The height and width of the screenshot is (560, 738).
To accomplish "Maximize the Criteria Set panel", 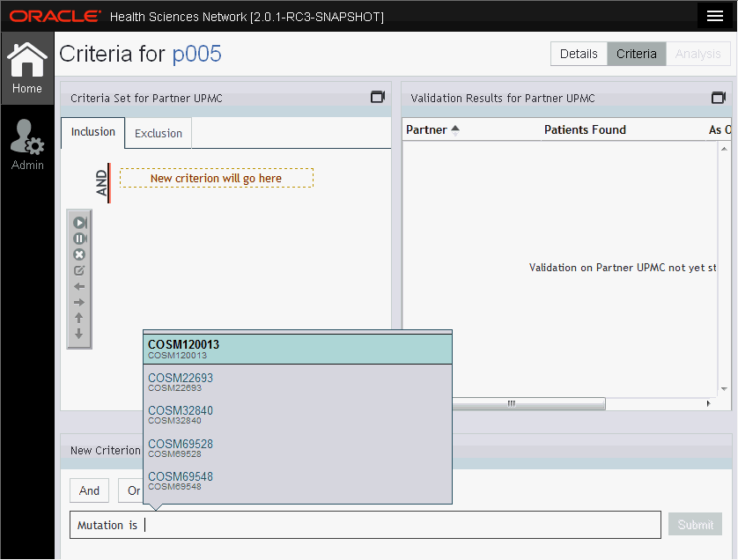I will [378, 97].
